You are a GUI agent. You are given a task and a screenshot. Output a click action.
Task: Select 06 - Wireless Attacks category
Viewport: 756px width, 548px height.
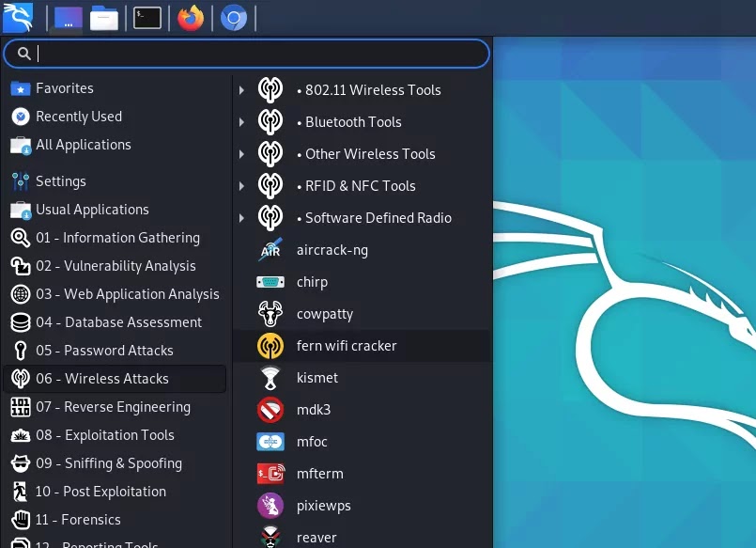click(115, 379)
